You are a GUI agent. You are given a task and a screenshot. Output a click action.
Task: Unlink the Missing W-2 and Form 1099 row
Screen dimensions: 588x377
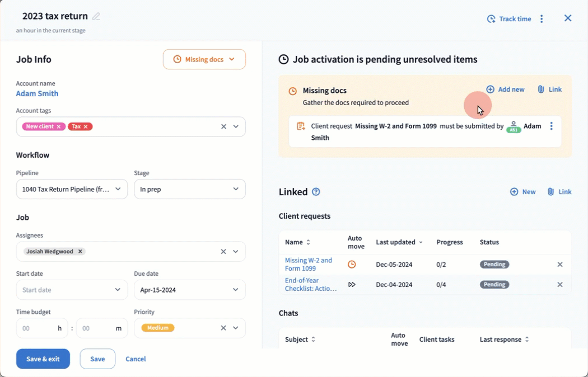(559, 265)
